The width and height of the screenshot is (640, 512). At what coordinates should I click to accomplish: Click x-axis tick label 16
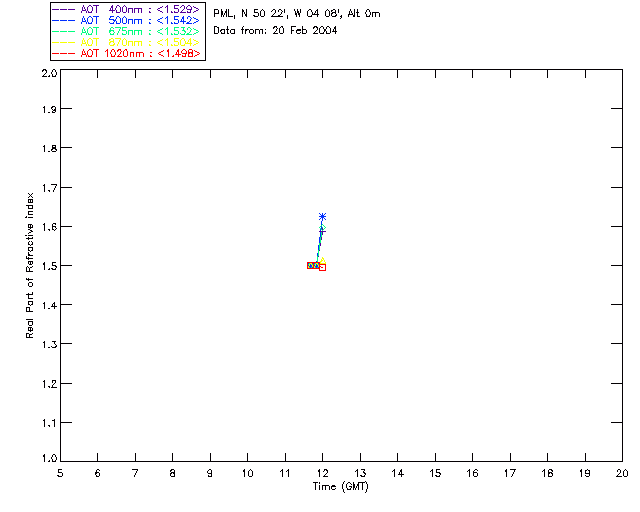coord(472,473)
